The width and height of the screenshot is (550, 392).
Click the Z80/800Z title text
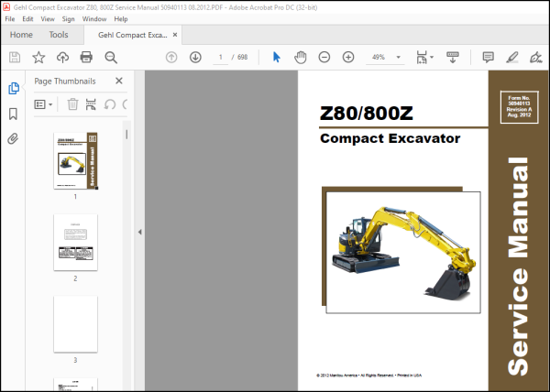click(x=366, y=114)
